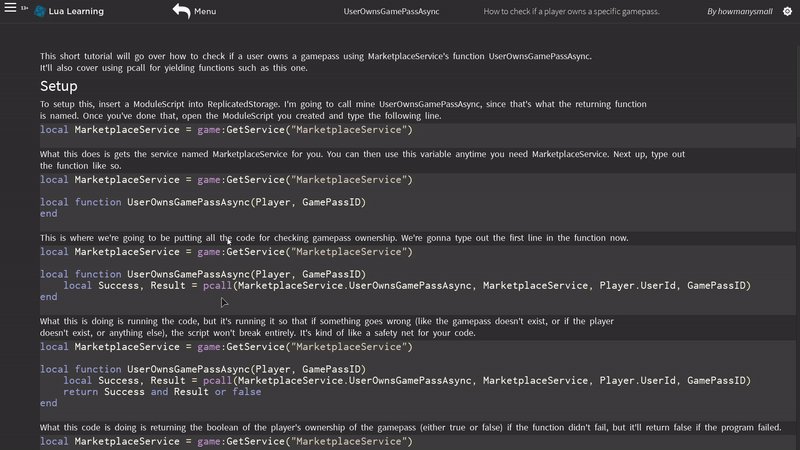Click the 'By howmanysmall' author label
Viewport: 800px width, 450px height.
(739, 11)
